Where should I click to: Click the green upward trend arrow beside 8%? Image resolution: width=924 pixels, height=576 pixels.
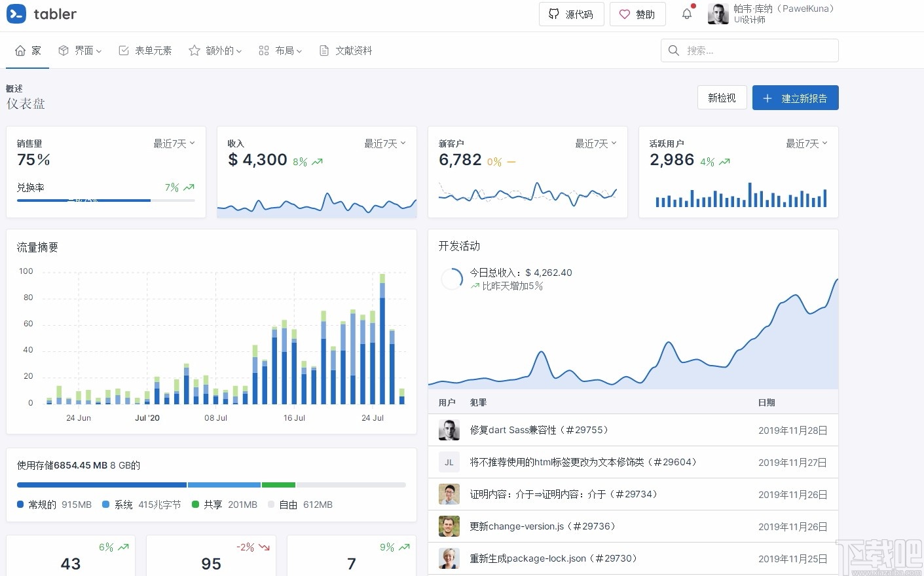tap(318, 161)
